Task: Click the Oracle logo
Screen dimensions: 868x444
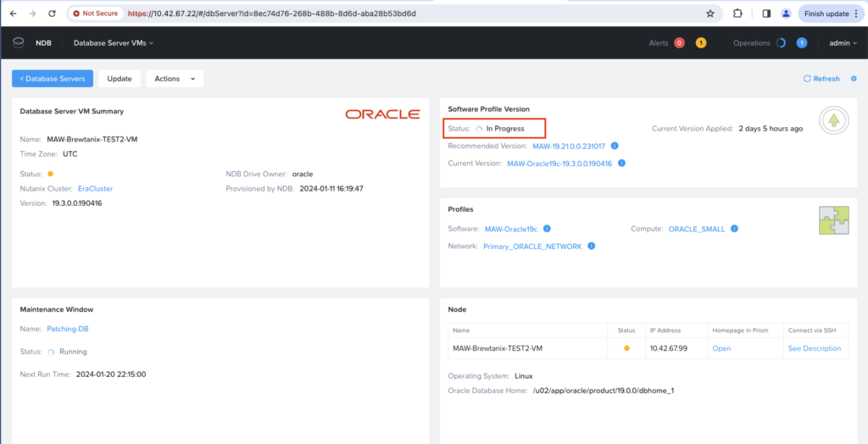Action: 382,114
